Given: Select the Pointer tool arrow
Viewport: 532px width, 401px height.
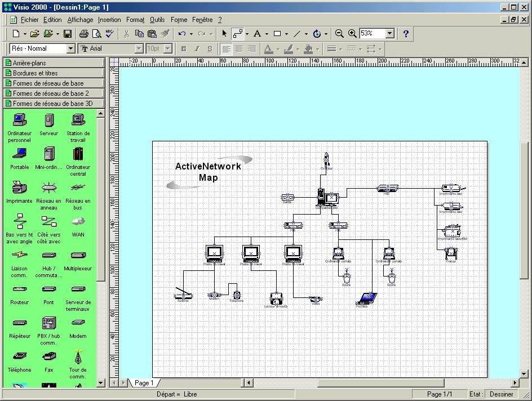Looking at the screenshot, I should 224,34.
